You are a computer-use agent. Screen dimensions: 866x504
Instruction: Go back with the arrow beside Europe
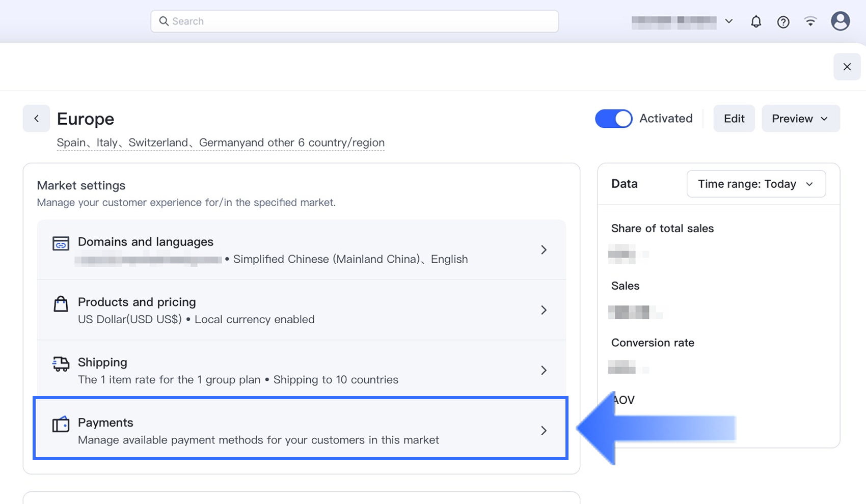click(x=36, y=119)
